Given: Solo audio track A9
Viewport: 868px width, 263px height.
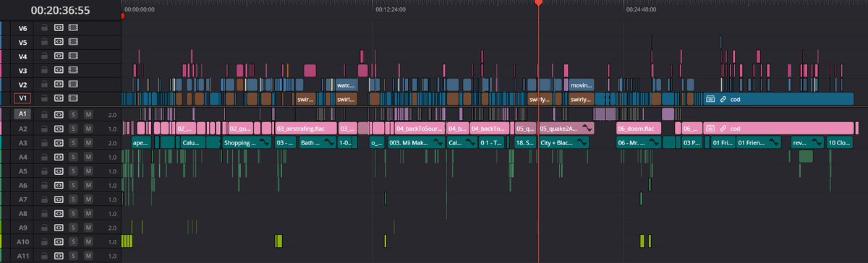Looking at the screenshot, I should coord(74,228).
